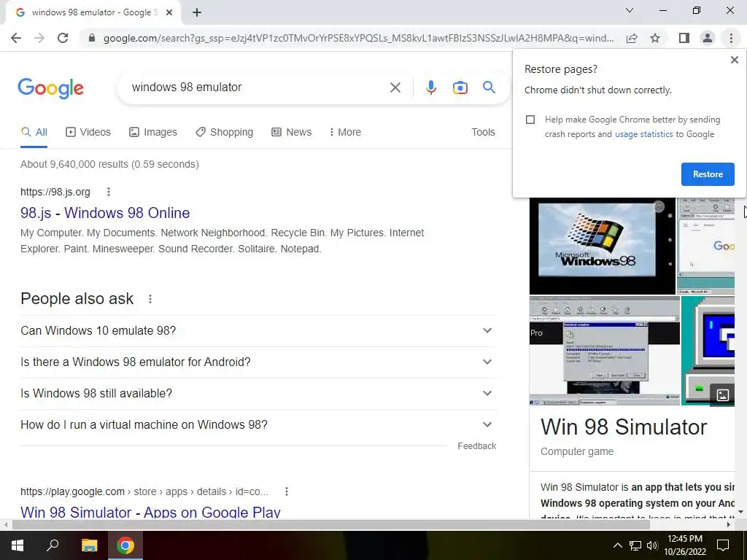Search by image with camera icon
This screenshot has width=747, height=560.
coord(460,87)
